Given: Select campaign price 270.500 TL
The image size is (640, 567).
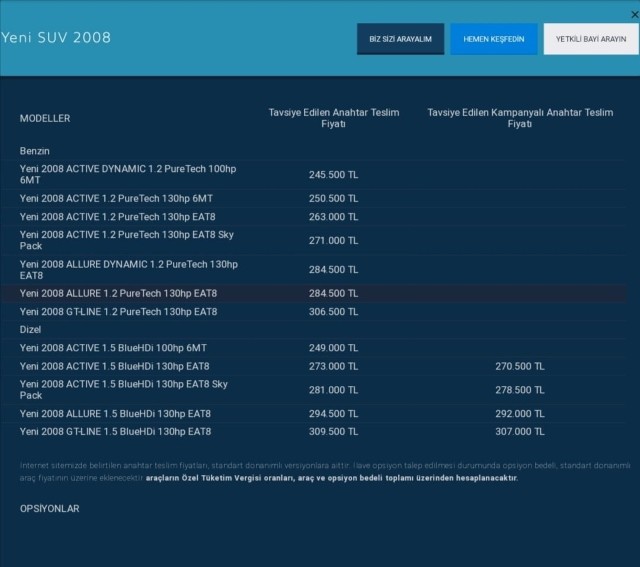Looking at the screenshot, I should click(520, 366).
